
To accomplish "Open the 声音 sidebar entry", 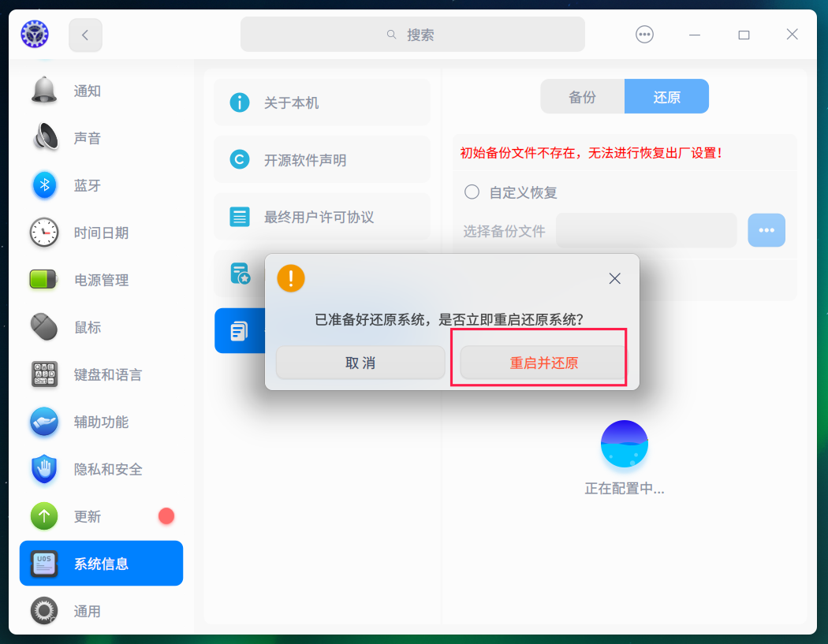I will click(102, 138).
